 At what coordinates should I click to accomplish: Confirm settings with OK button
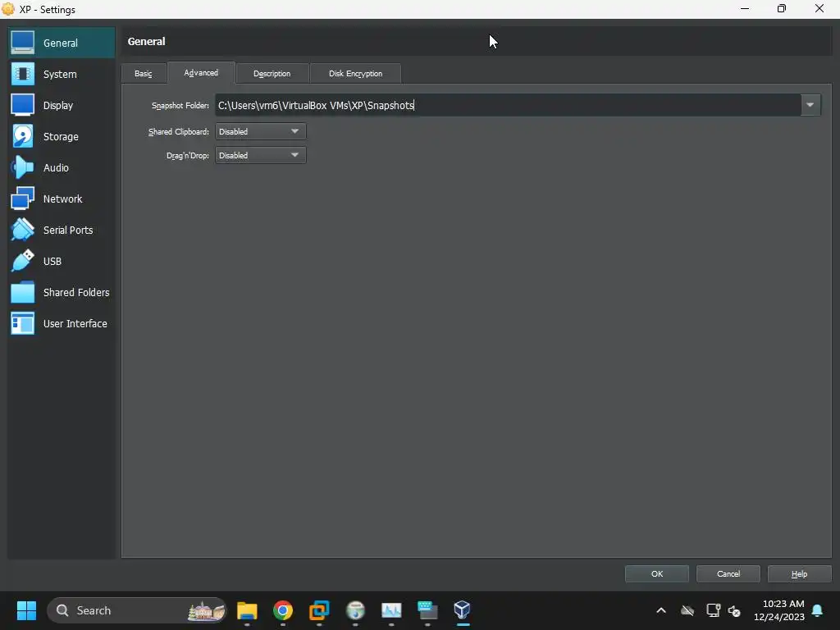click(657, 573)
